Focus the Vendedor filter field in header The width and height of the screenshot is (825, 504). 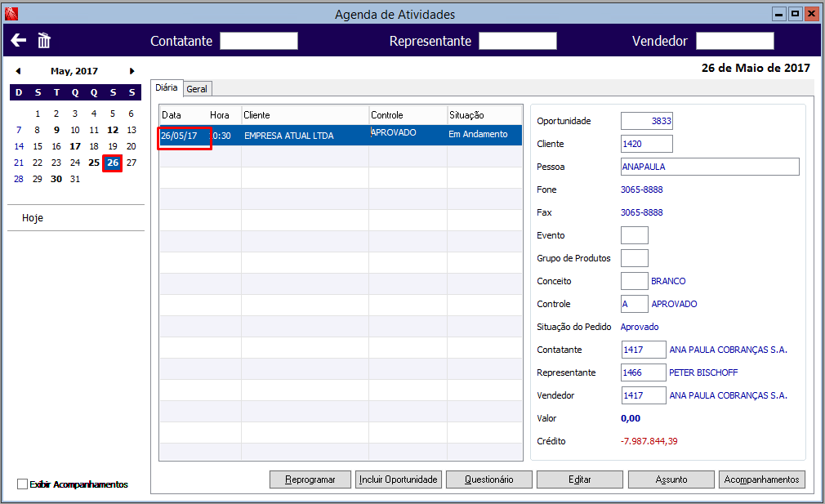click(x=735, y=41)
